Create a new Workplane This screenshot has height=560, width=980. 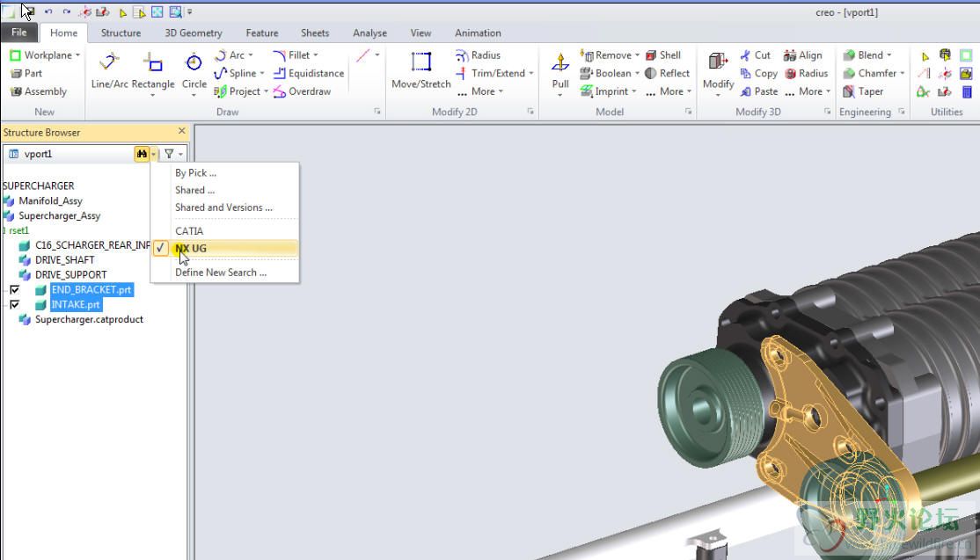click(40, 55)
